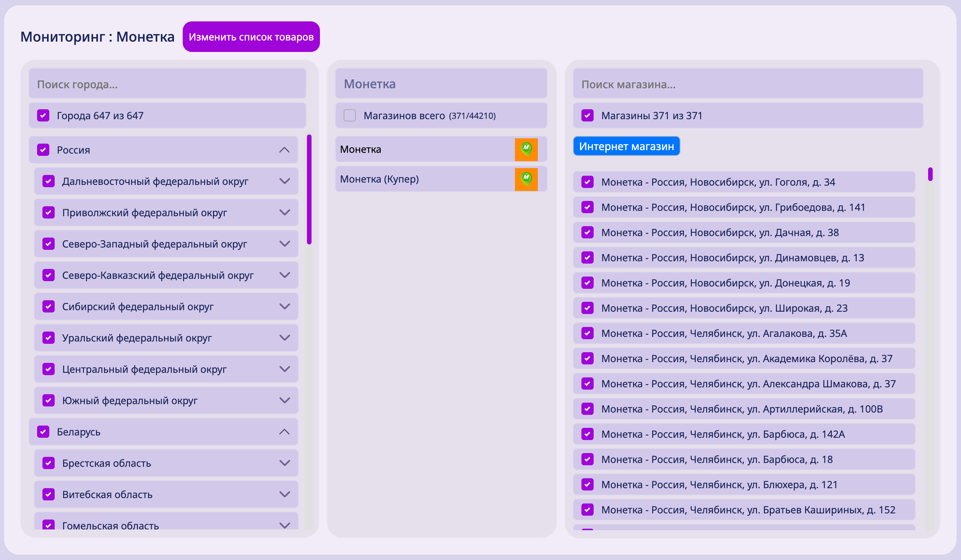Uncheck store Новосибирск, ул. Гоголя, д. 34
Viewport: 961px width, 560px height.
tap(588, 182)
